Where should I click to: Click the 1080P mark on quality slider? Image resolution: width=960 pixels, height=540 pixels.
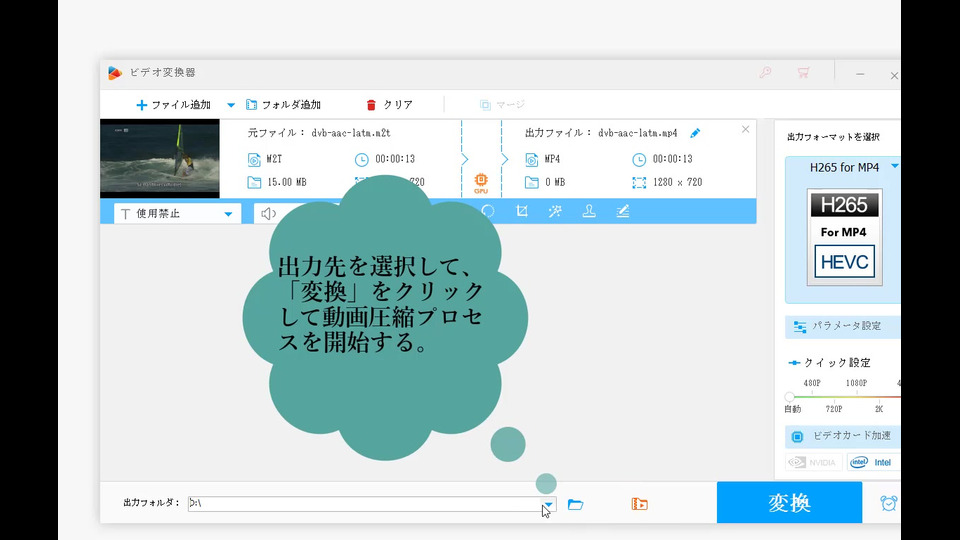click(856, 383)
